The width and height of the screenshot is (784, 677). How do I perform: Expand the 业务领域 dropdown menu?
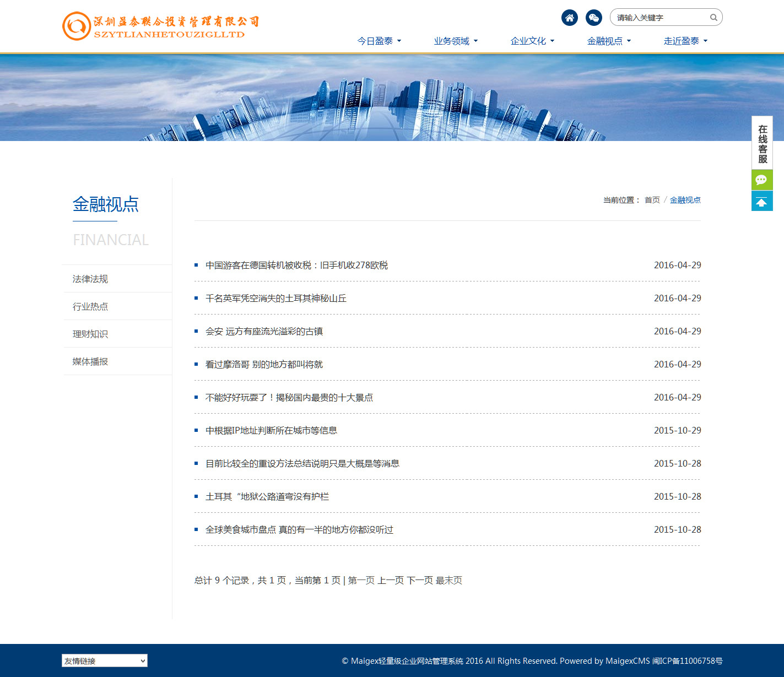(456, 41)
